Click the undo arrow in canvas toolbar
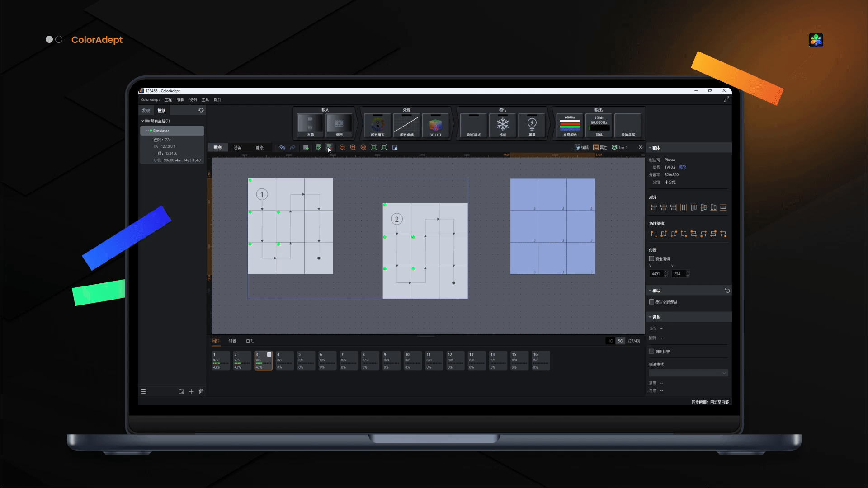The height and width of the screenshot is (488, 868). point(282,147)
